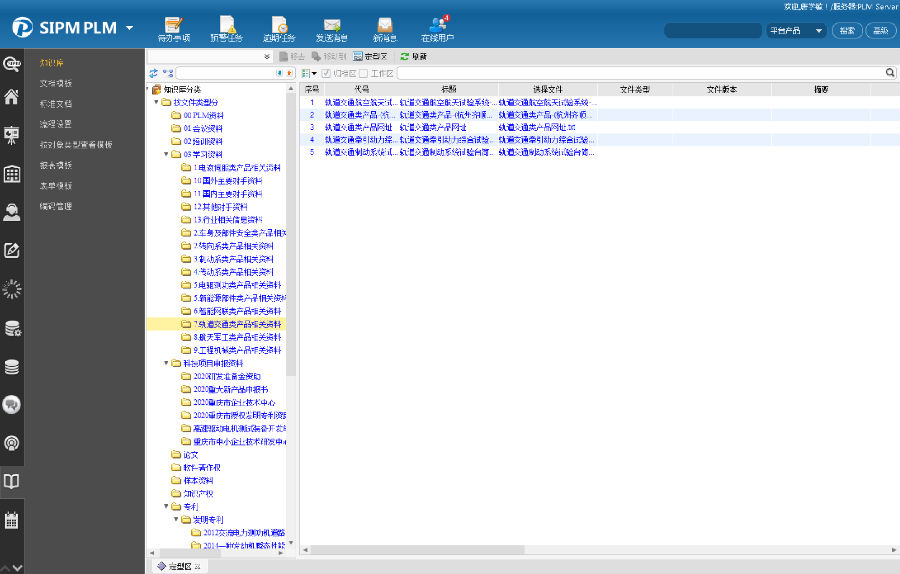Click the home icon in left sidebar

[x=12, y=97]
